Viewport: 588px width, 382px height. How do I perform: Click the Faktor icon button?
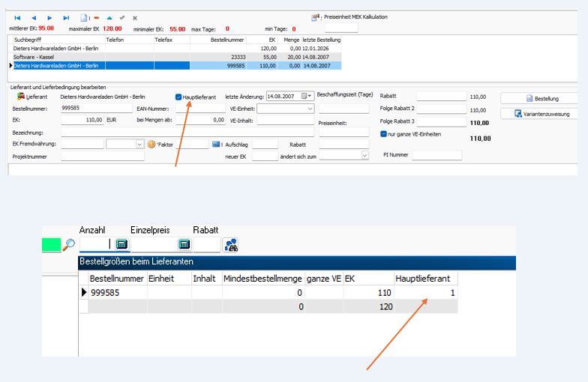pyautogui.click(x=151, y=144)
